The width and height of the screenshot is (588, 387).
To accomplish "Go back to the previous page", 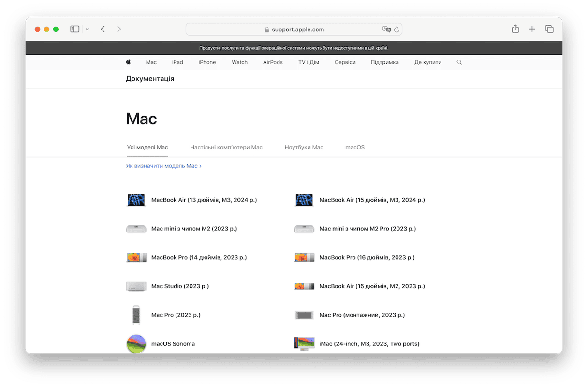I will [103, 29].
